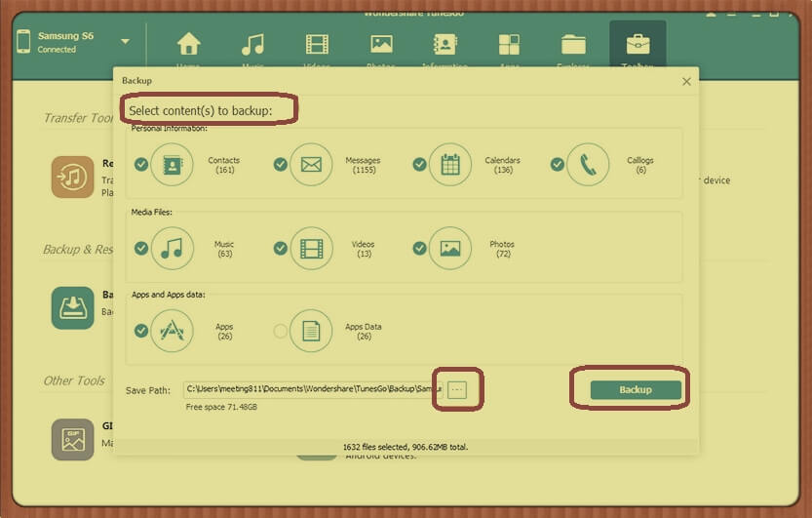Click the Save Path text field
812x518 pixels.
pos(313,389)
